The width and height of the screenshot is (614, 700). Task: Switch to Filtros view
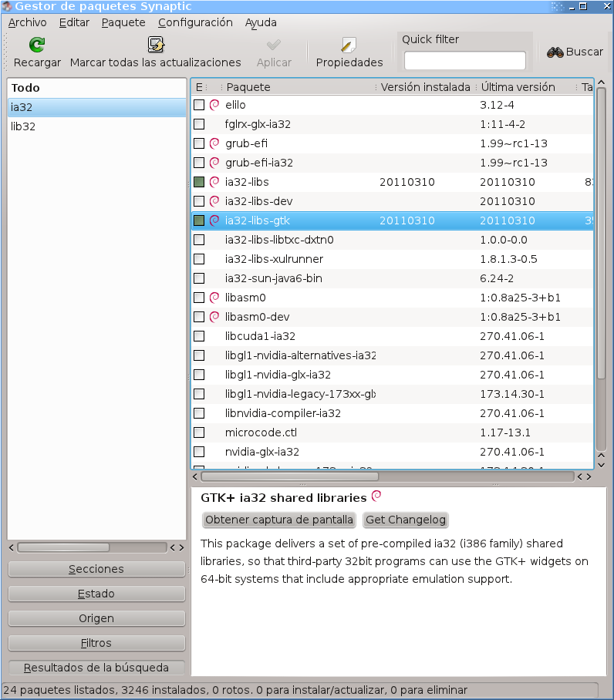coord(96,643)
